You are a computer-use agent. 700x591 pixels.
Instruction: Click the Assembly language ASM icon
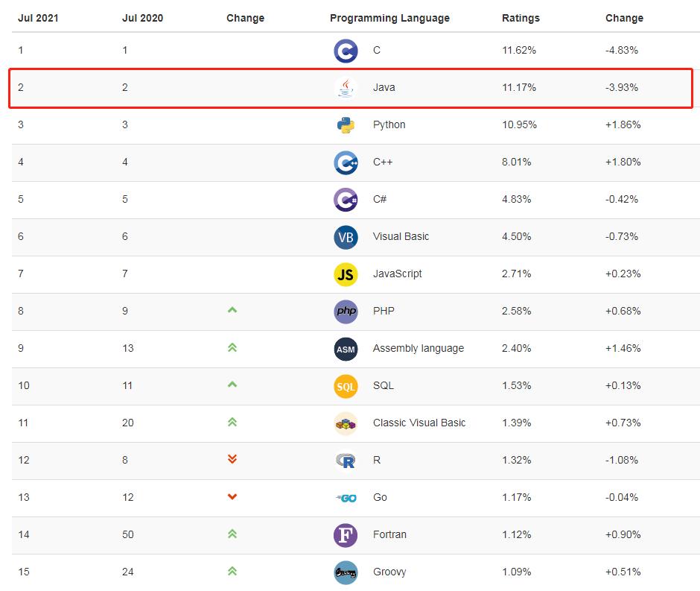tap(346, 349)
